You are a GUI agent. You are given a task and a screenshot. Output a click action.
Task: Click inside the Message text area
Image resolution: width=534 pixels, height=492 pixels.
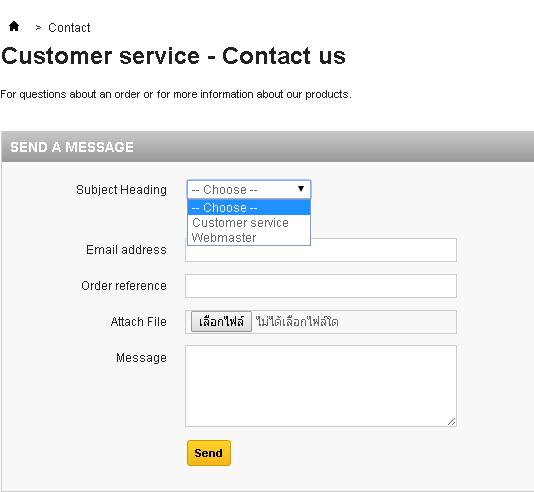tap(321, 386)
